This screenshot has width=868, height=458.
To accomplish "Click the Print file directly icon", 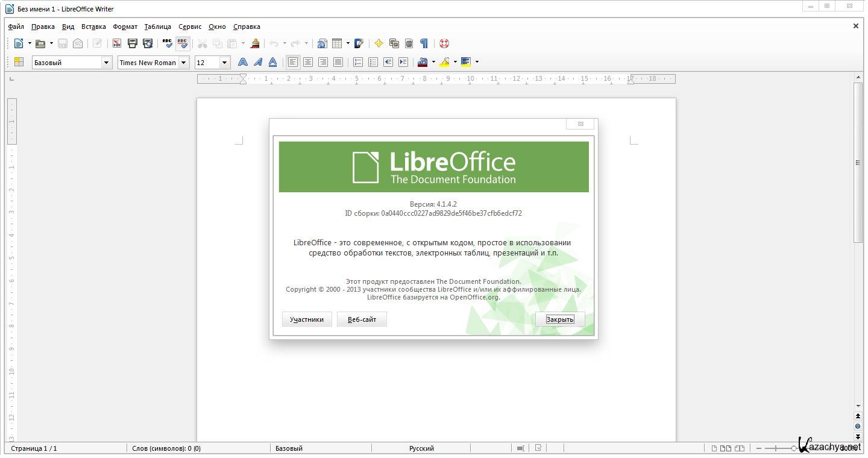I will point(133,43).
